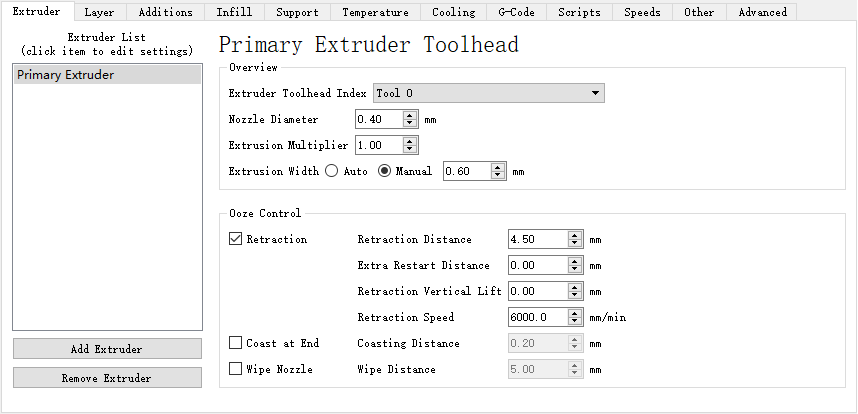Viewport: 858px width, 414px height.
Task: Select Auto extrusion width radio button
Action: (x=331, y=171)
